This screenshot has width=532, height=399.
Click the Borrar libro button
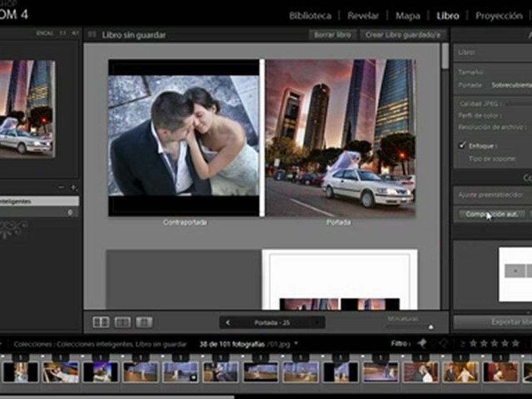click(332, 35)
